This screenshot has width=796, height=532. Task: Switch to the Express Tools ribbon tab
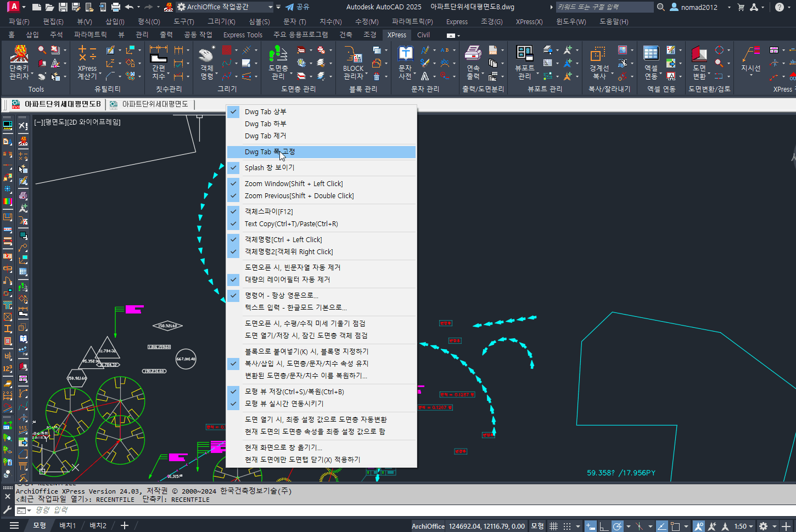pos(243,35)
